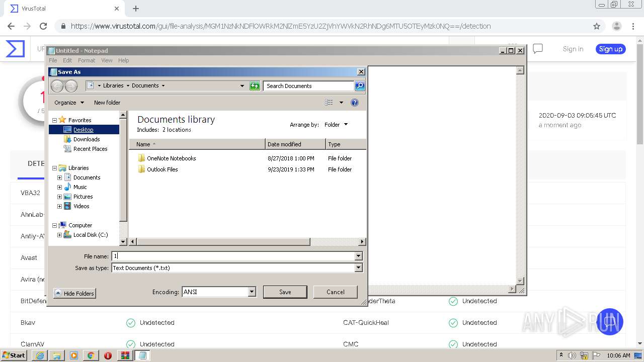The width and height of the screenshot is (644, 362).
Task: Open Notepad Format menu
Action: click(87, 60)
